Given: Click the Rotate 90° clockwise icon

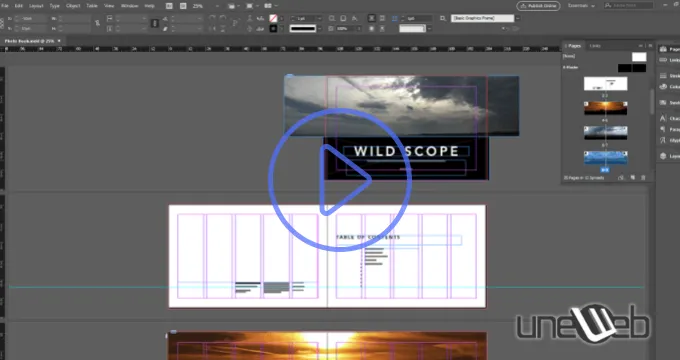Looking at the screenshot, I should pyautogui.click(x=212, y=19).
